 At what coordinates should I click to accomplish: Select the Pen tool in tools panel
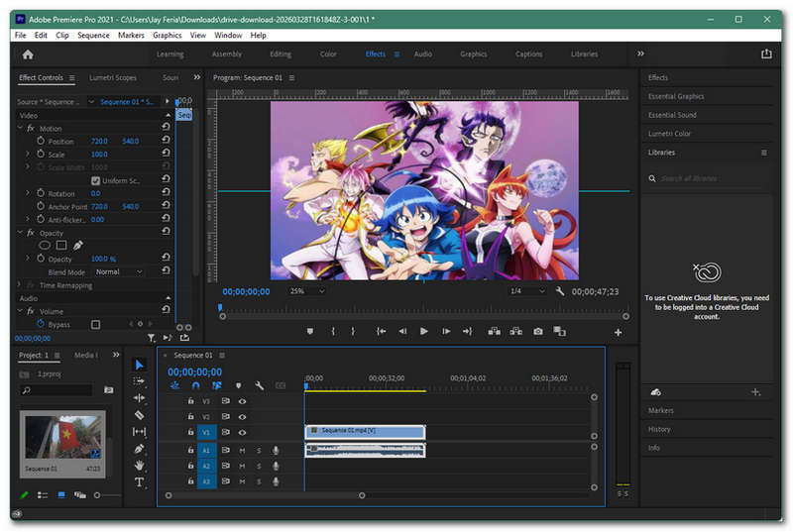[x=139, y=449]
